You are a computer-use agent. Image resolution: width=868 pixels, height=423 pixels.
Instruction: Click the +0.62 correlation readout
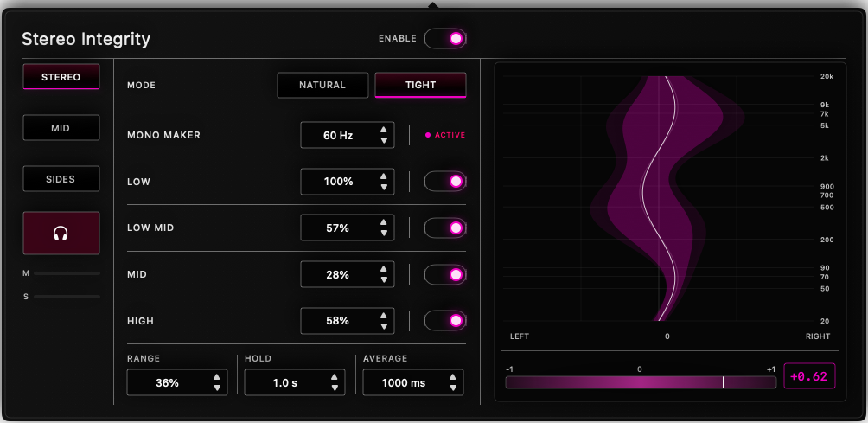point(809,377)
